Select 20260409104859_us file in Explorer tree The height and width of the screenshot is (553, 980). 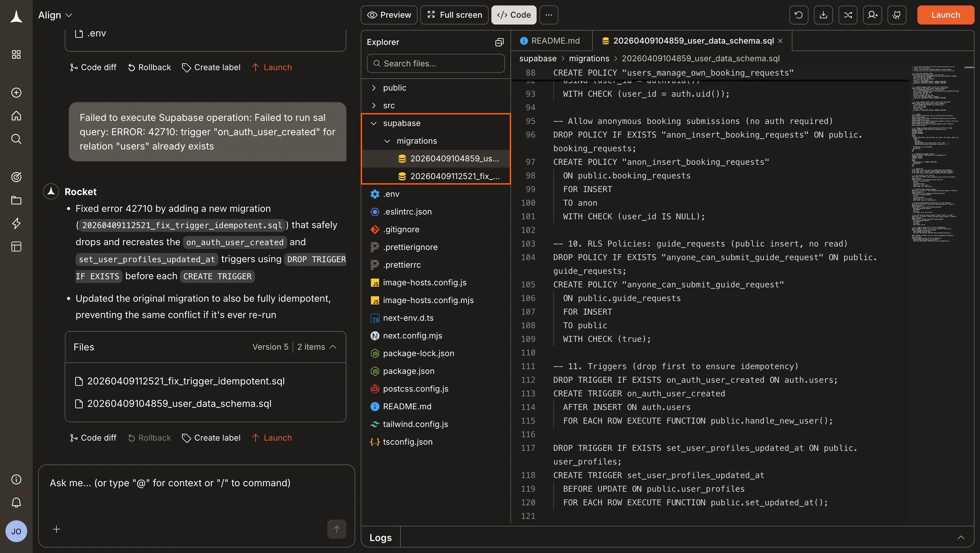click(x=436, y=159)
